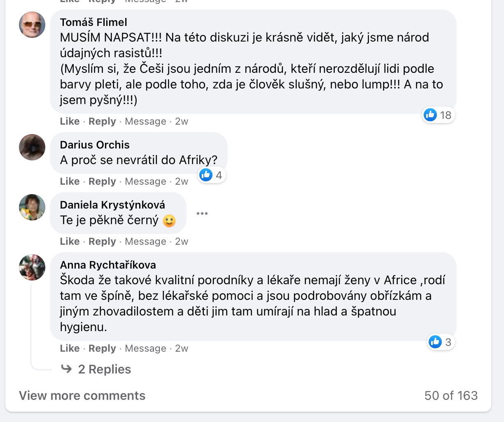Open Anna Rychtaříkova's profile name link

pyautogui.click(x=108, y=265)
